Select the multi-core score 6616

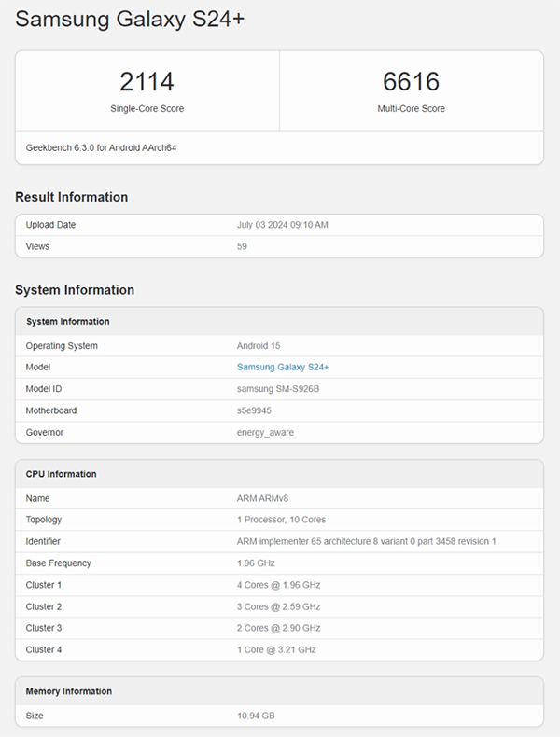411,82
